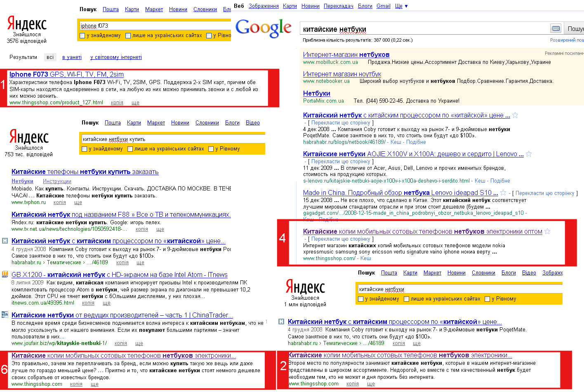Check 'лише на українських сайтах' under 'iphone f073' search
Viewport: 584px width, 392px height.
tap(128, 36)
